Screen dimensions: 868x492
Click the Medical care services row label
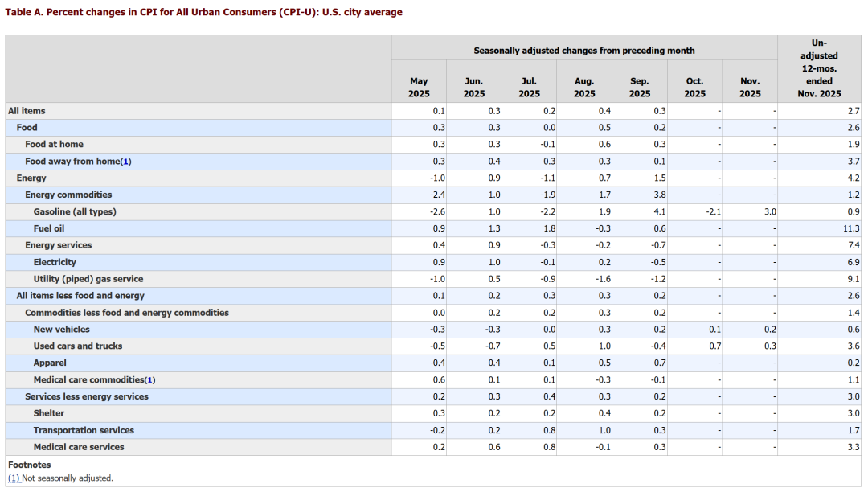(x=79, y=447)
